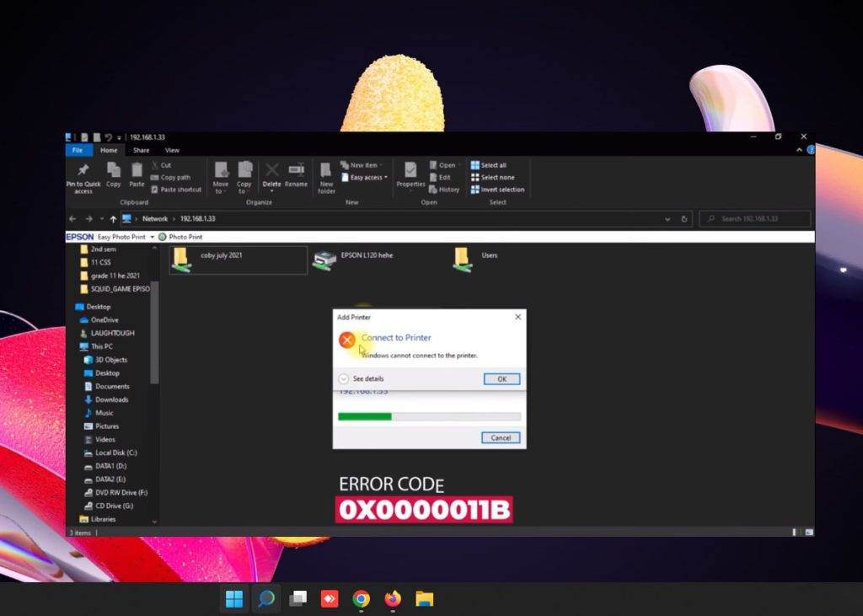The height and width of the screenshot is (616, 863).
Task: Open the View ribbon tab
Action: pyautogui.click(x=172, y=150)
